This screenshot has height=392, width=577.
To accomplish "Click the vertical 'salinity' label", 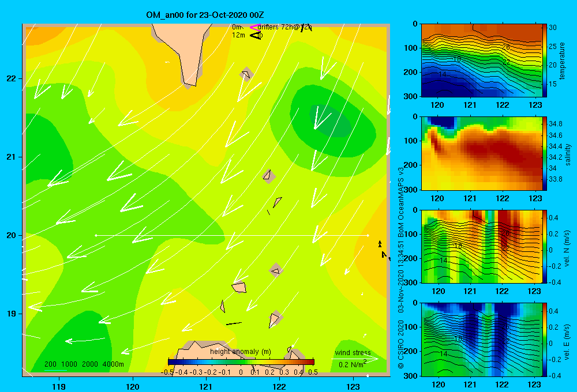I will click(568, 154).
